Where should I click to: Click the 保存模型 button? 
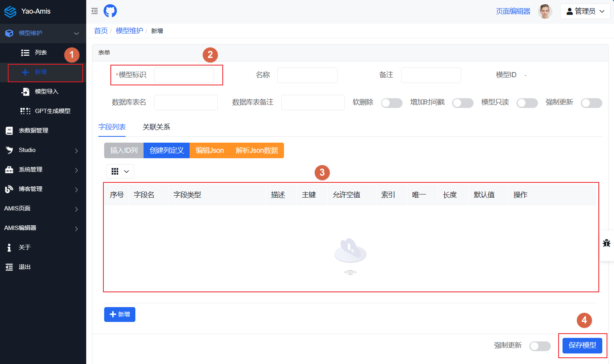pyautogui.click(x=582, y=345)
